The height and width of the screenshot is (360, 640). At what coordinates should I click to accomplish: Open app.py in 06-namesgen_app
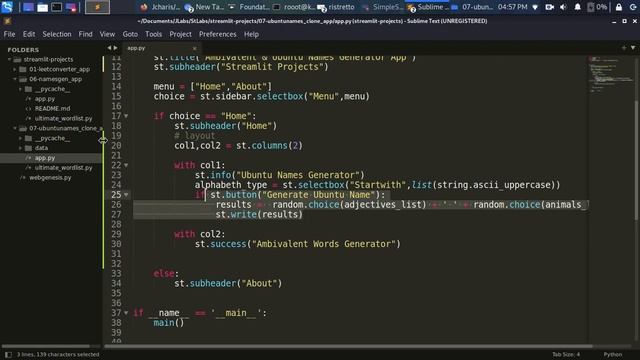pos(44,99)
